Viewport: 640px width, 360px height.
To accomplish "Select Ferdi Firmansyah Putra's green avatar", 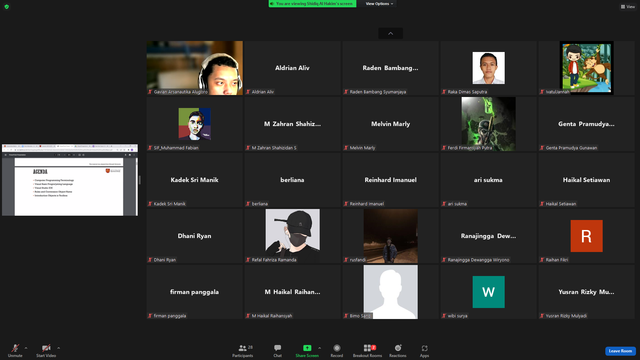I will click(x=489, y=124).
